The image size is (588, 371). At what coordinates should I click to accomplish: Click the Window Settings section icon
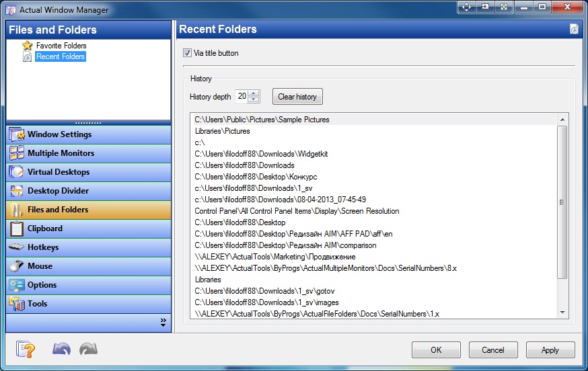[17, 134]
